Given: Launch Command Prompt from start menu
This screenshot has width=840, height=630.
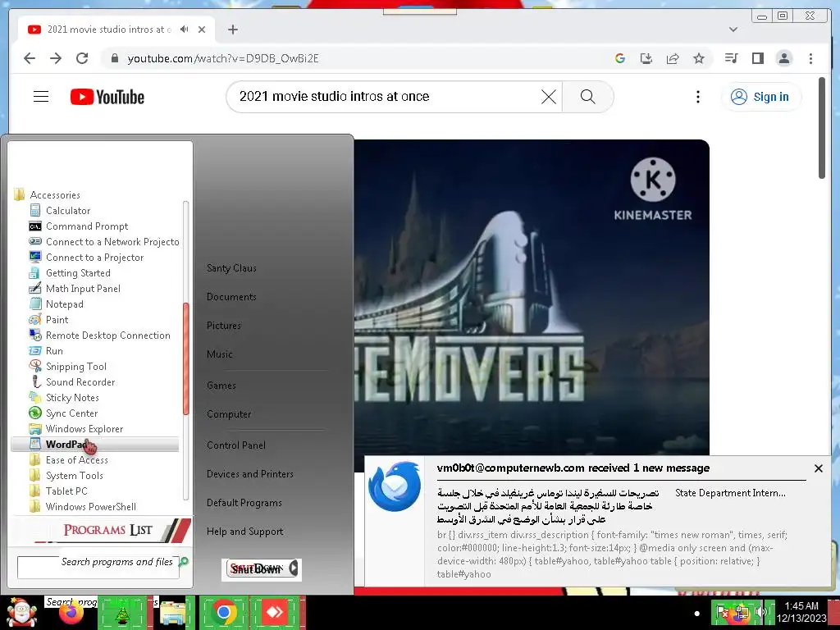Looking at the screenshot, I should [x=87, y=226].
